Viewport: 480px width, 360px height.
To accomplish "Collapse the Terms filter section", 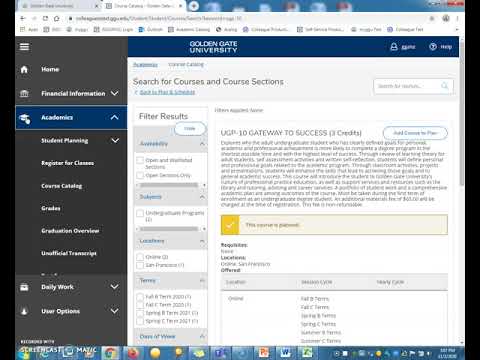I will click(x=202, y=281).
